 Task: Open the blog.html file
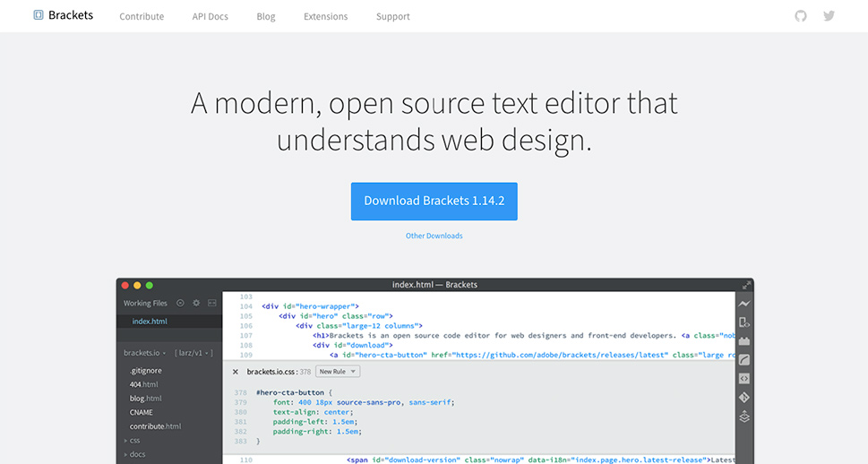click(146, 398)
